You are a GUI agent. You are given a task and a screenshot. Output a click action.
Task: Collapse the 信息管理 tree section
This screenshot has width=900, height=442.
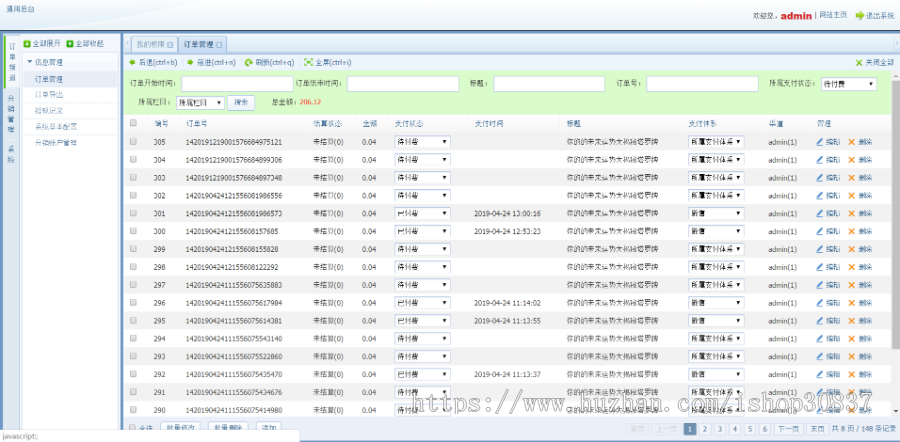30,61
